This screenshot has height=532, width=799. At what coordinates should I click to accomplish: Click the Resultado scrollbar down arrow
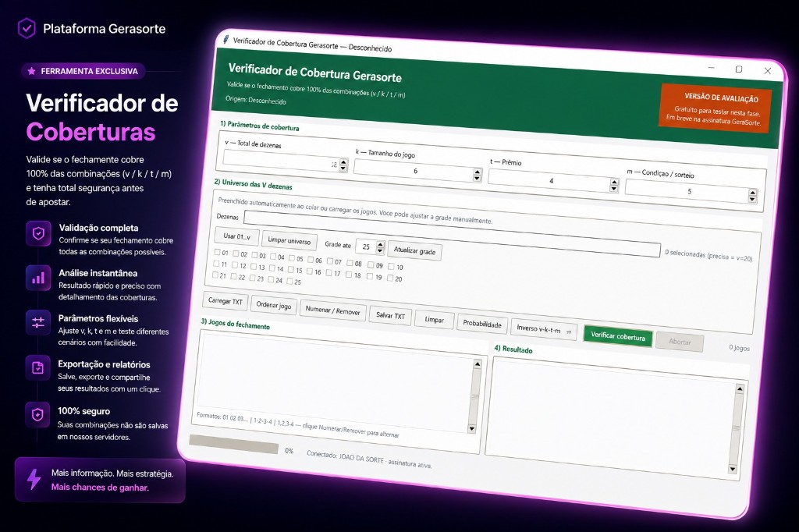[x=733, y=469]
